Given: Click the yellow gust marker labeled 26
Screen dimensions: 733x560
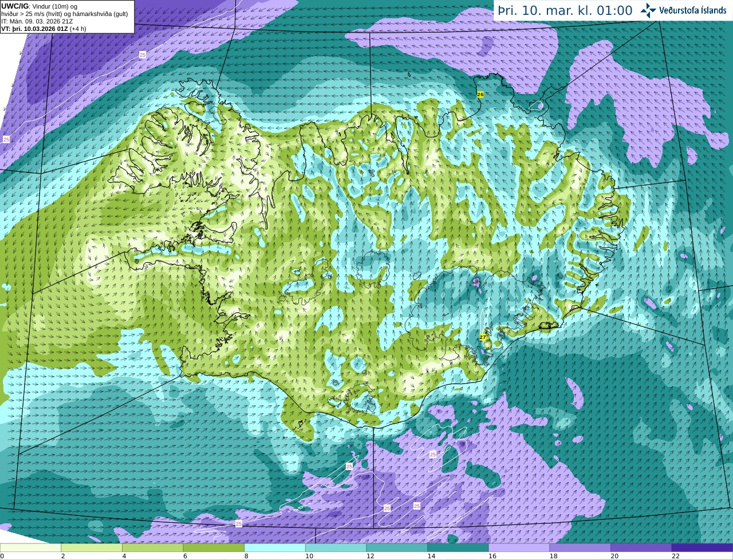Looking at the screenshot, I should coord(480,94).
